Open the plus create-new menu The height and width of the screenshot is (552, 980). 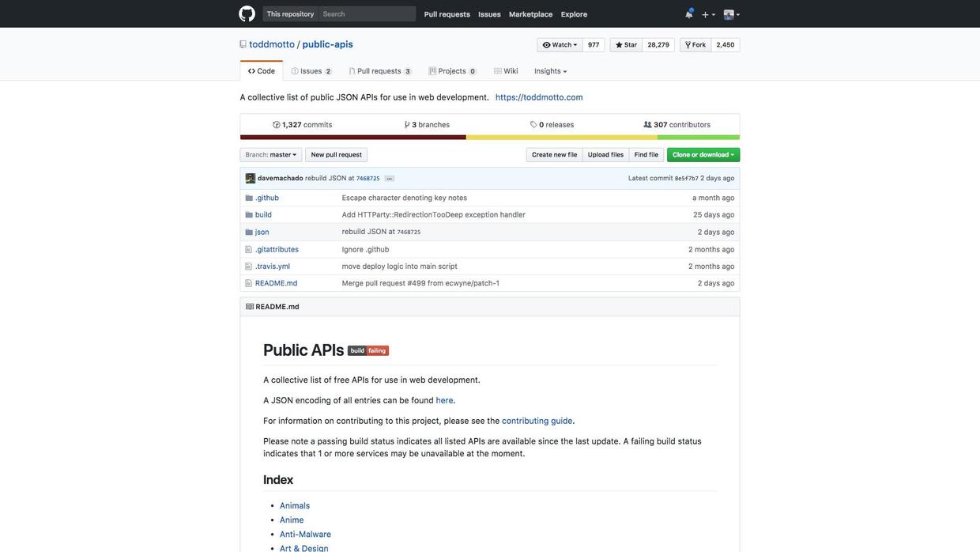(x=708, y=14)
